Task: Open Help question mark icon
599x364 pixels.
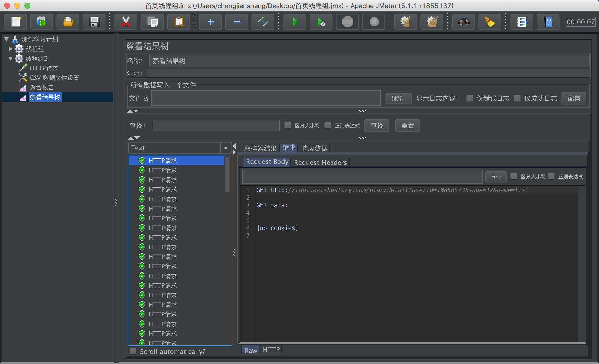Action: click(548, 22)
